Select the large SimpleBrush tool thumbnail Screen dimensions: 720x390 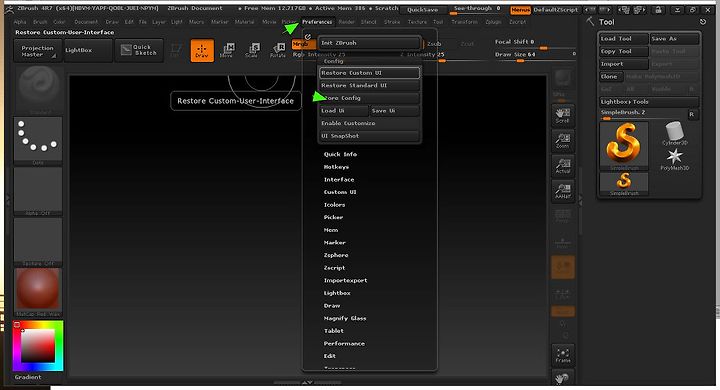624,146
